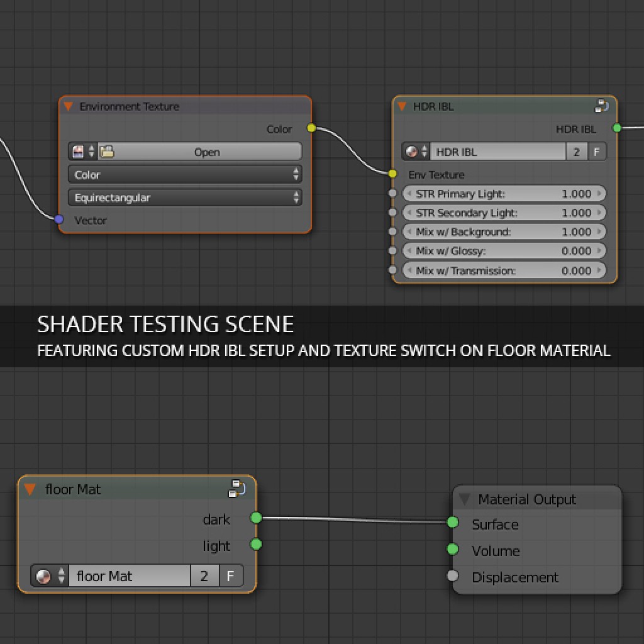644x644 pixels.
Task: Click the STR Primary Light value slider
Action: click(x=503, y=194)
